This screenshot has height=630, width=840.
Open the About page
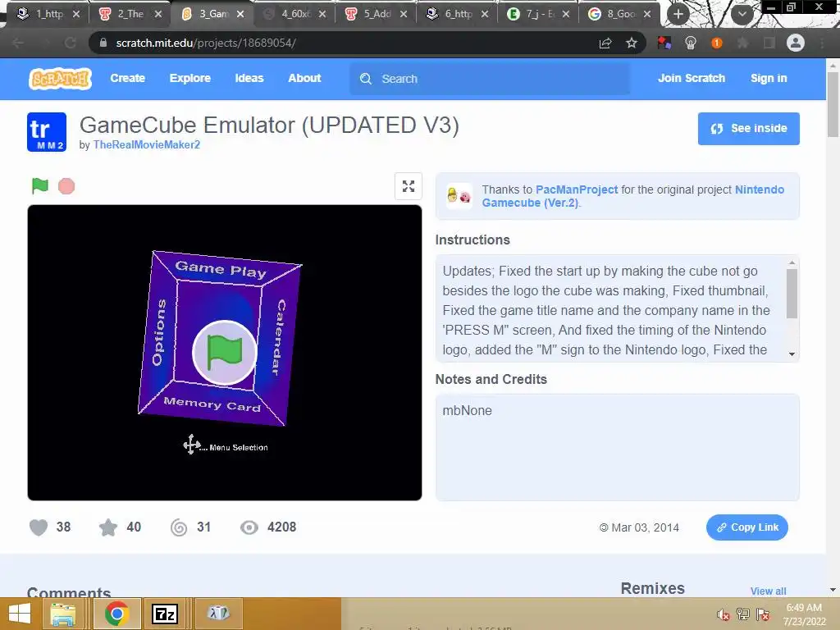coord(304,78)
